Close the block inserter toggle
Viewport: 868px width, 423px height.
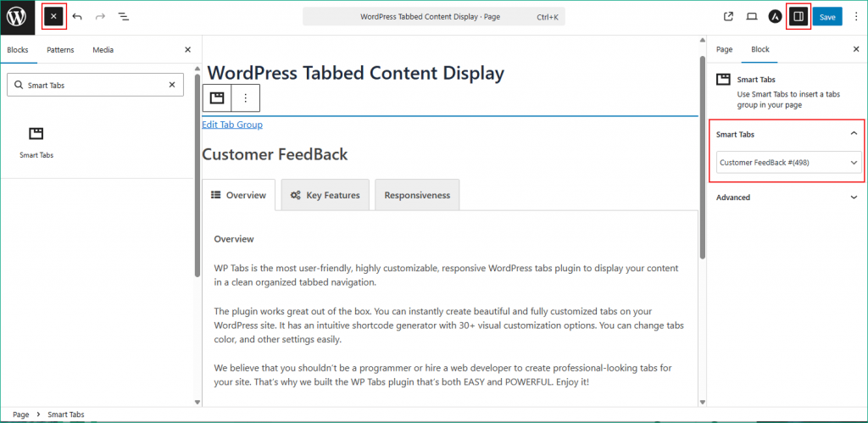tap(53, 17)
